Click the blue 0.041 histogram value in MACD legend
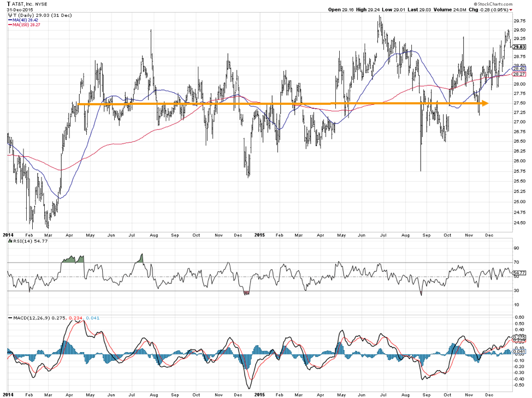This screenshot has width=532, height=398. (x=93, y=318)
